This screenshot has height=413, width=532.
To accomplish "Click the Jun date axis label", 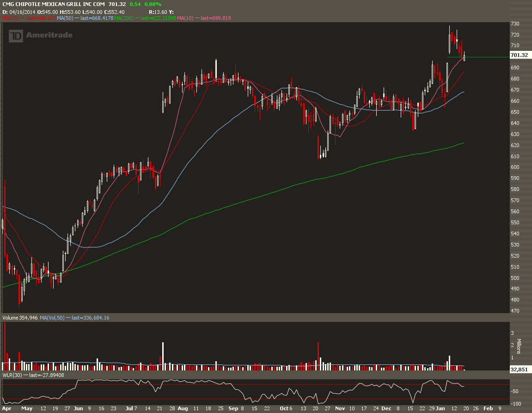I will click(79, 408).
